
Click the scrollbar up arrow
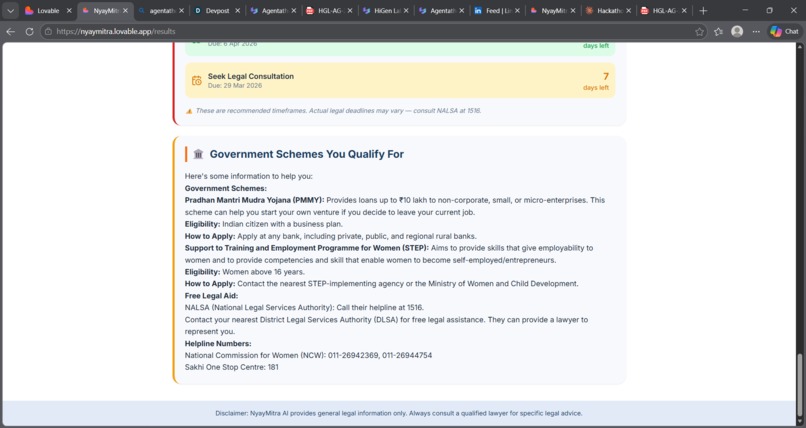click(799, 47)
